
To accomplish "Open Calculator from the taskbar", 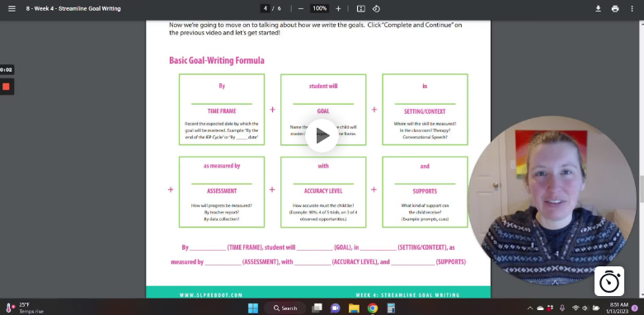I will pyautogui.click(x=391, y=308).
